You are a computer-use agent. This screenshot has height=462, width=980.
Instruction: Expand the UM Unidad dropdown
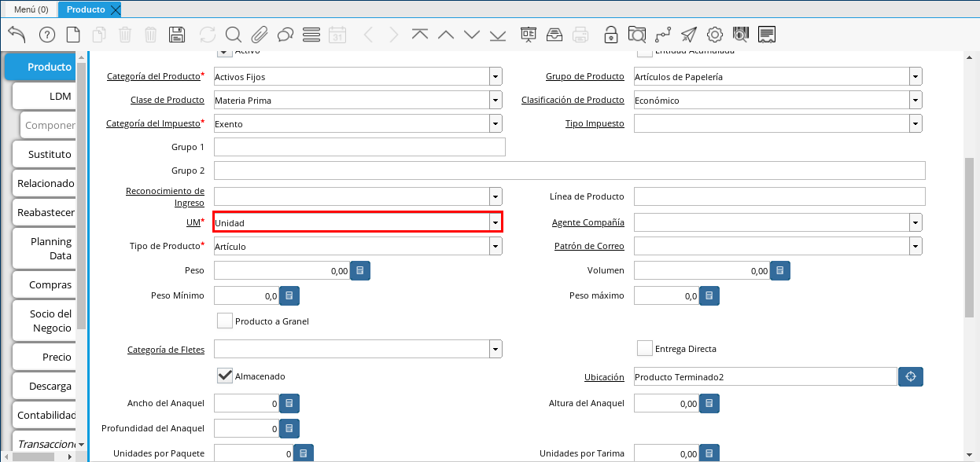point(496,222)
